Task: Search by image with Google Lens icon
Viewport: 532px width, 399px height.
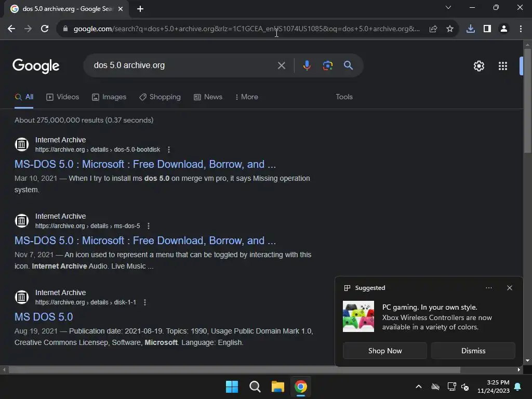Action: pos(327,65)
